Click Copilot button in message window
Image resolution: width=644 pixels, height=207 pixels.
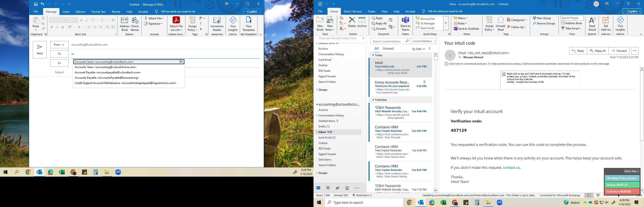tap(252, 11)
